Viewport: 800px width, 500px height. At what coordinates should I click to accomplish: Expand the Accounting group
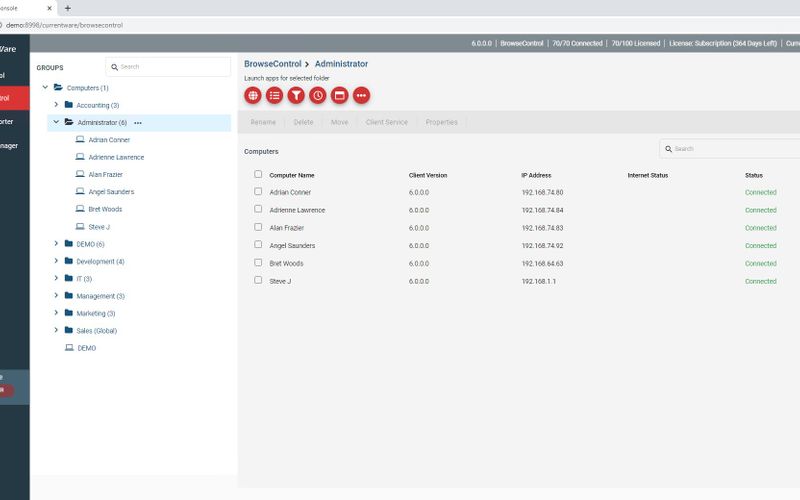[57, 105]
